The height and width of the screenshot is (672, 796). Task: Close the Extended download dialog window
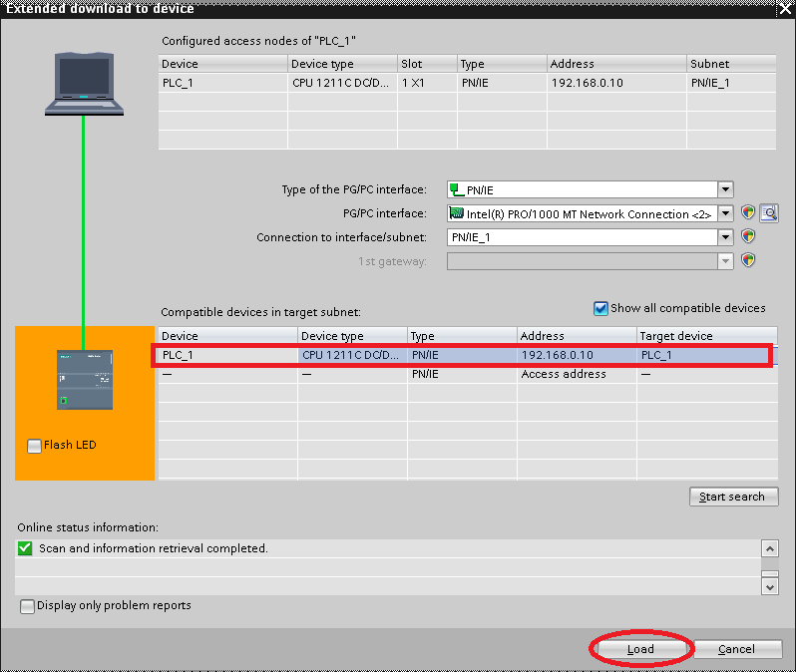[x=784, y=8]
